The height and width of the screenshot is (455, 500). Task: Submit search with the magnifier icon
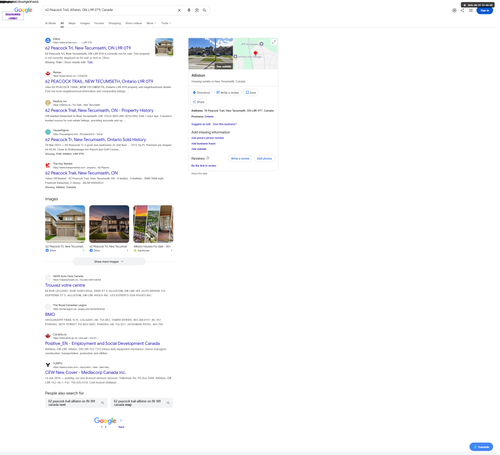pos(204,10)
